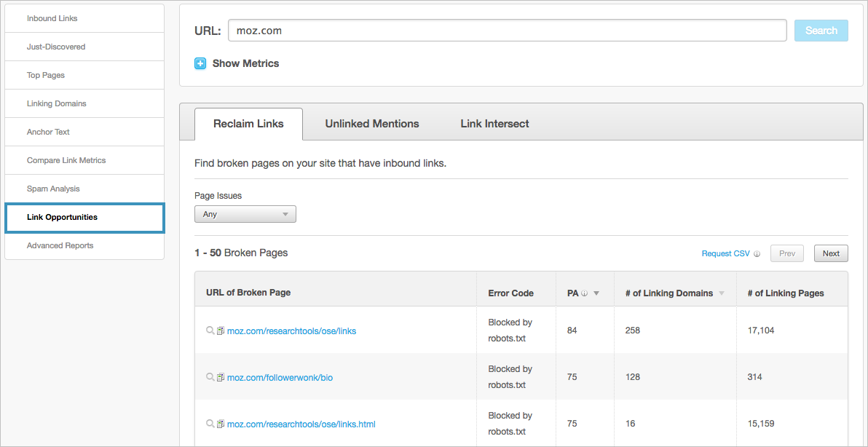Sort by PA using the arrow
The width and height of the screenshot is (868, 447).
[x=596, y=294]
